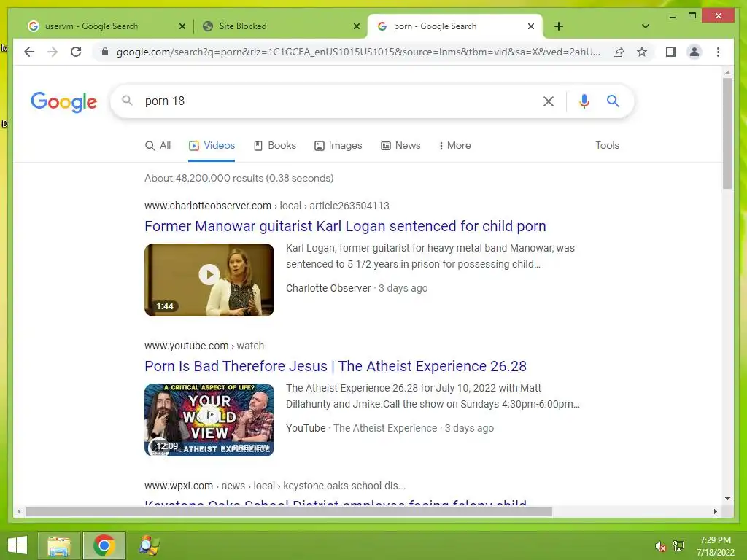Screen dimensions: 747x560
Task: Open The Atheist Experience 26.28 video link
Action: (336, 366)
